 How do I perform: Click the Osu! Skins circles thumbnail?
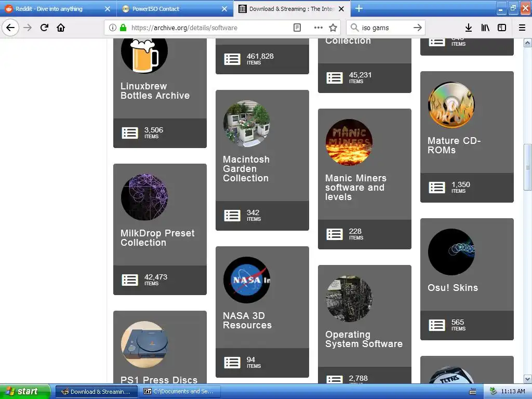point(451,252)
